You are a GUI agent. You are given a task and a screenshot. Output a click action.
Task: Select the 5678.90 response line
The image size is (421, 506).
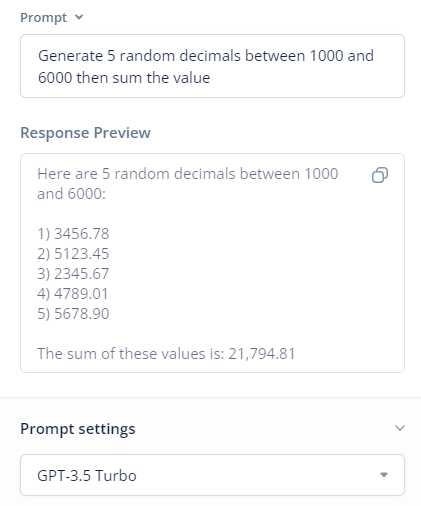coord(73,314)
